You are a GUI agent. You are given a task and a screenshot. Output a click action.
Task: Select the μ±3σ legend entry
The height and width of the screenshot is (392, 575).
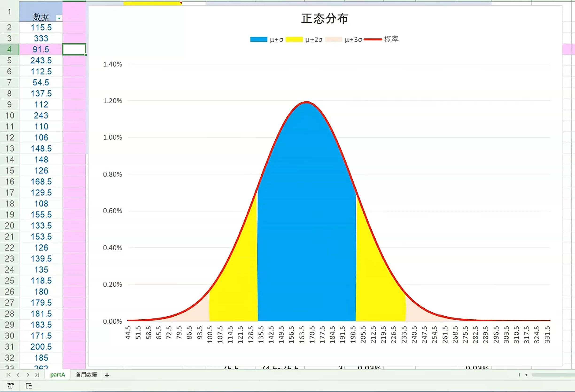click(x=343, y=39)
